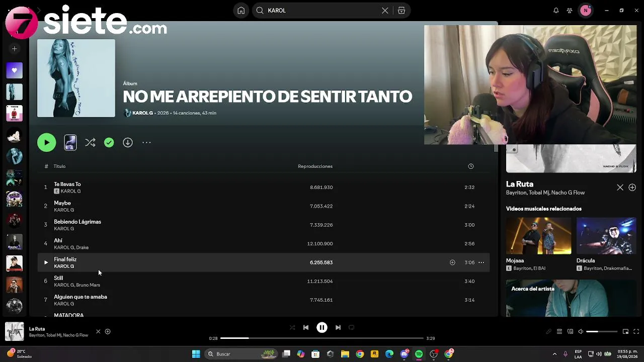Image resolution: width=644 pixels, height=362 pixels.
Task: Open the Microsoft Edge taskbar icon
Action: point(389,354)
